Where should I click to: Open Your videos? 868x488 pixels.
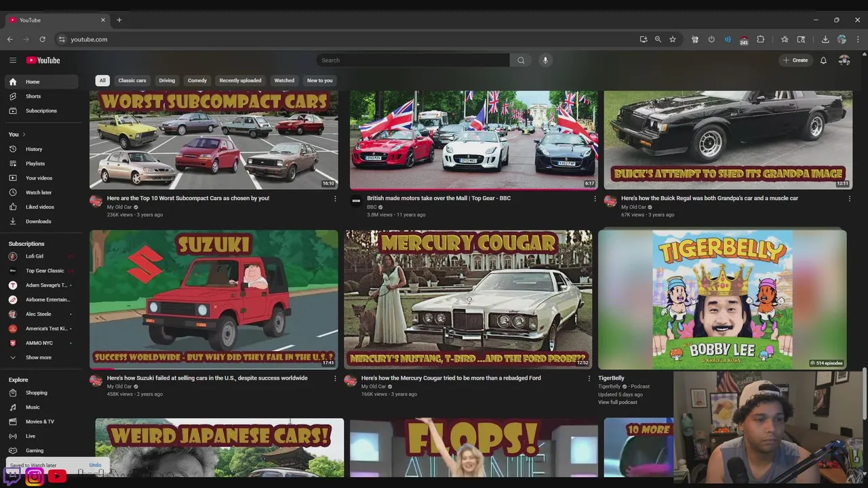[x=42, y=178]
